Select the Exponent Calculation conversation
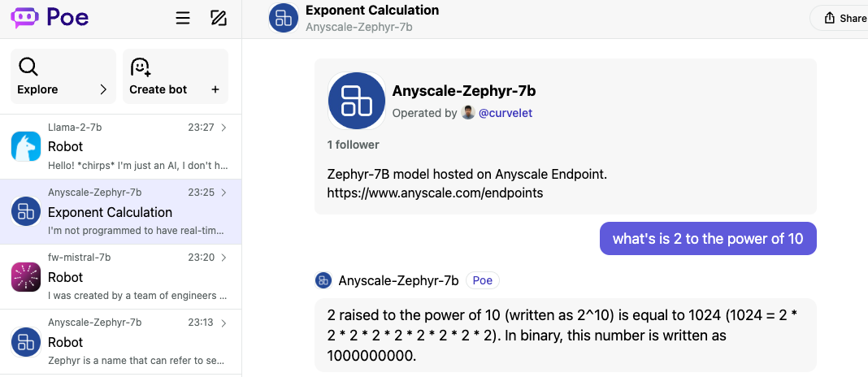Image resolution: width=868 pixels, height=377 pixels. tap(120, 211)
